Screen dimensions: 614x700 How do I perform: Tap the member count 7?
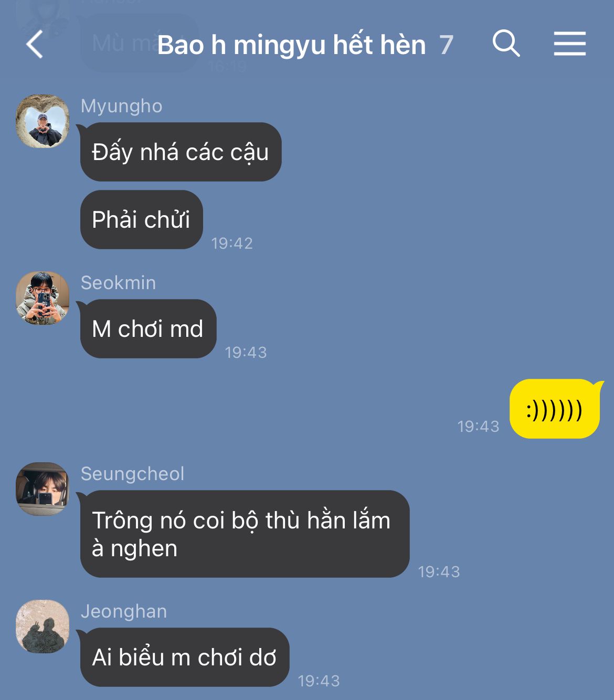[446, 45]
